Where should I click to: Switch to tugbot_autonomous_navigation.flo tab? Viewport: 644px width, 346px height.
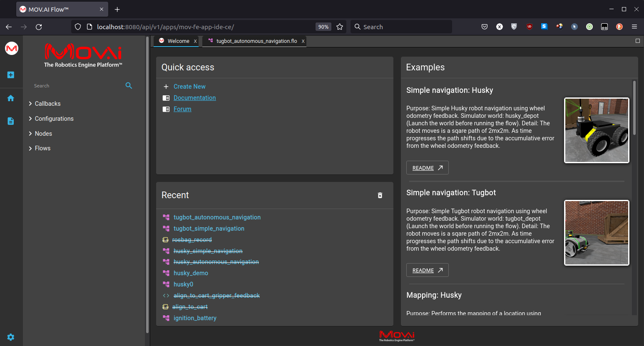[256, 41]
